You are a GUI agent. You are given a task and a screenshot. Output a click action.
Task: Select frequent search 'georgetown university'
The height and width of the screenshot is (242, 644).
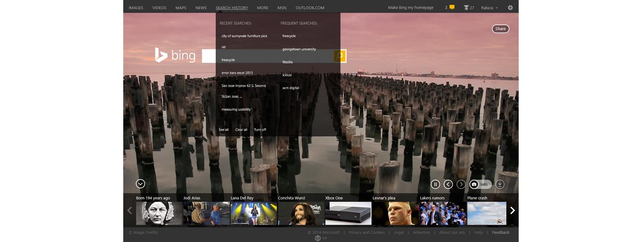299,49
